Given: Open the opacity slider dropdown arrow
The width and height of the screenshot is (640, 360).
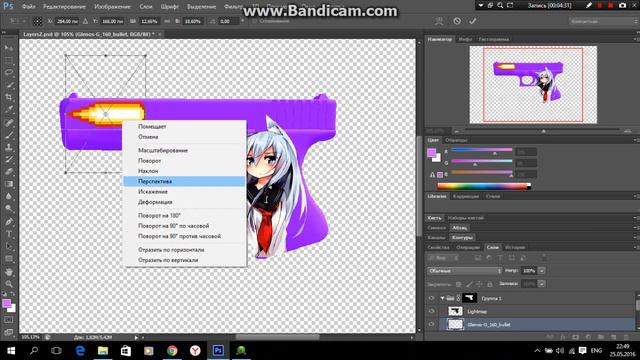Looking at the screenshot, I should 542,271.
